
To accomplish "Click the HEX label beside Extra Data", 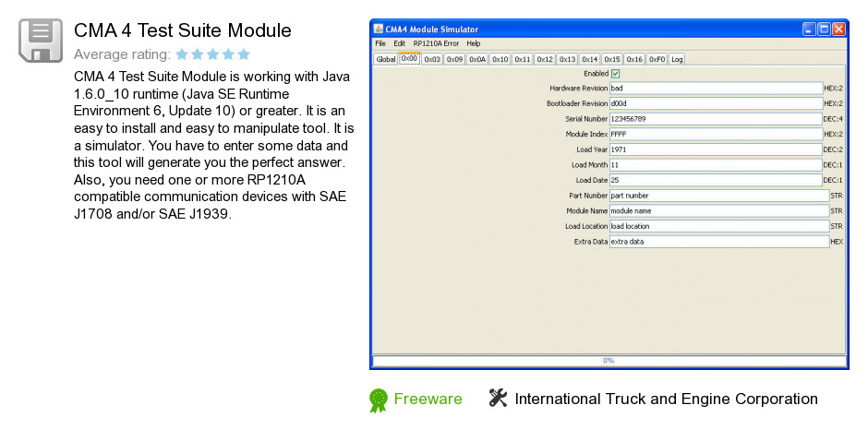I will tap(837, 241).
